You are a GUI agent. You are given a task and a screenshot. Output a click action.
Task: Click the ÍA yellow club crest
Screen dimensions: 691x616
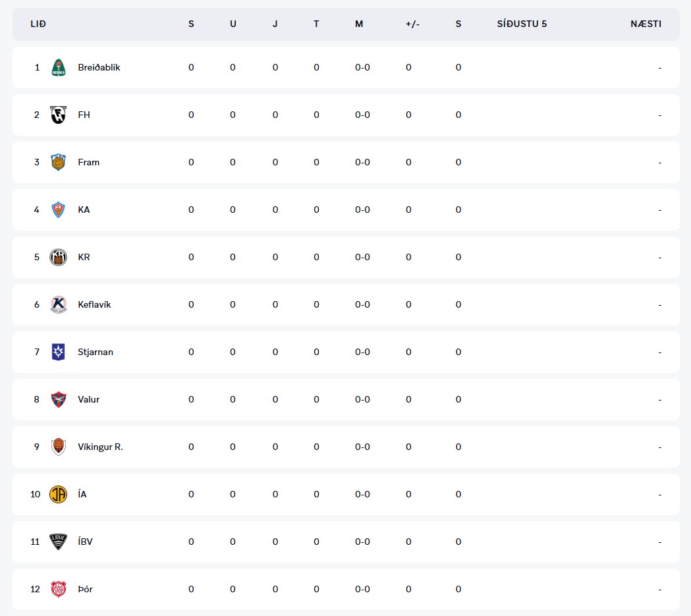click(59, 494)
